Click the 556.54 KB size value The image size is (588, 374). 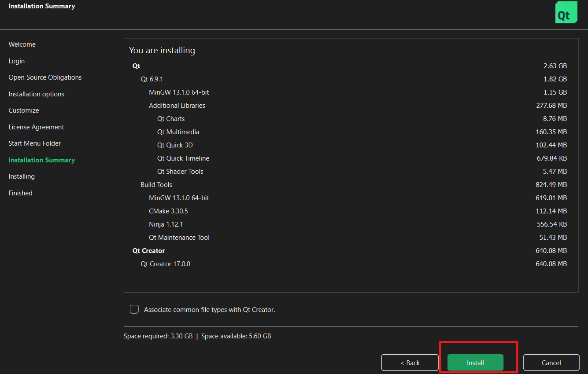[x=552, y=224]
